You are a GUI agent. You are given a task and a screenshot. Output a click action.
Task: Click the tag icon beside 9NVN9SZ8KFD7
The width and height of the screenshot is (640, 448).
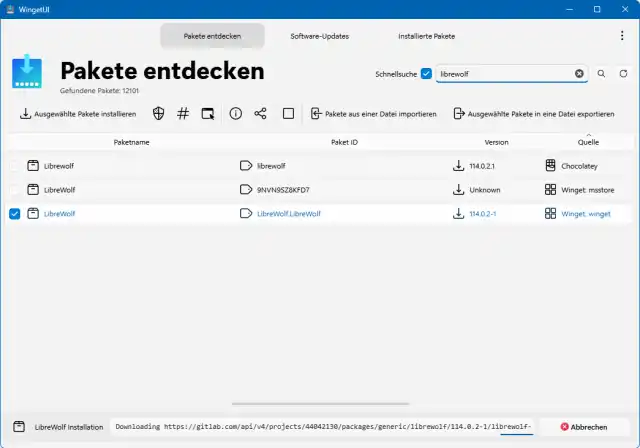coord(246,189)
